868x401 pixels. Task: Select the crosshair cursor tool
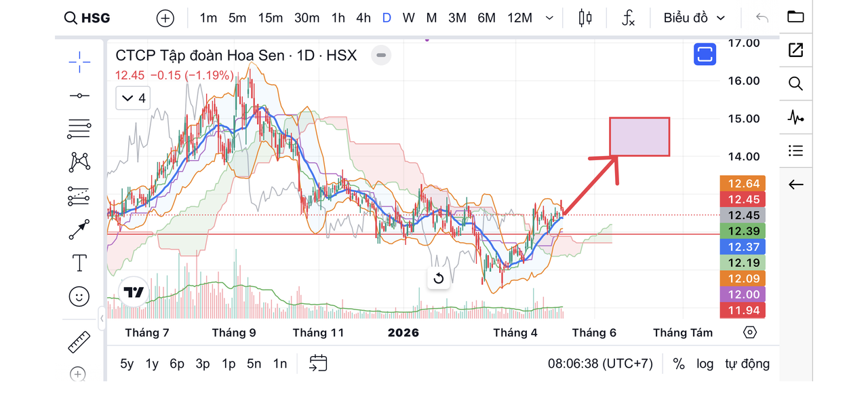[79, 62]
